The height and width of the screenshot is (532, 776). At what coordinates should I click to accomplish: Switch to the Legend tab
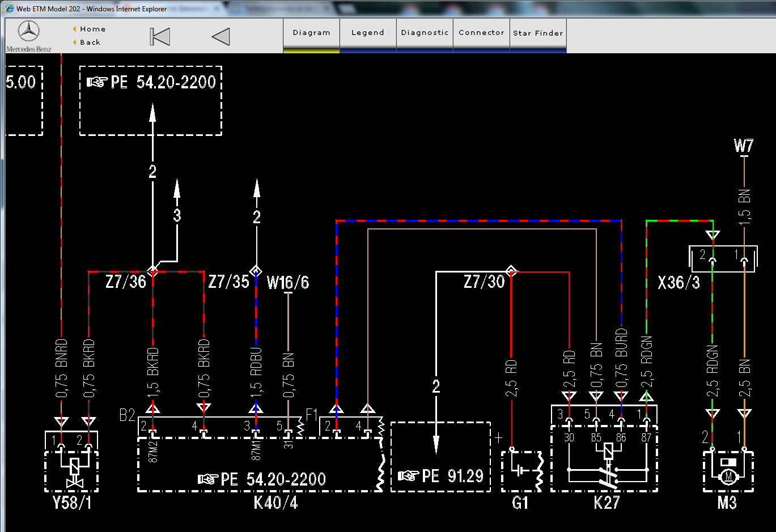tap(368, 35)
